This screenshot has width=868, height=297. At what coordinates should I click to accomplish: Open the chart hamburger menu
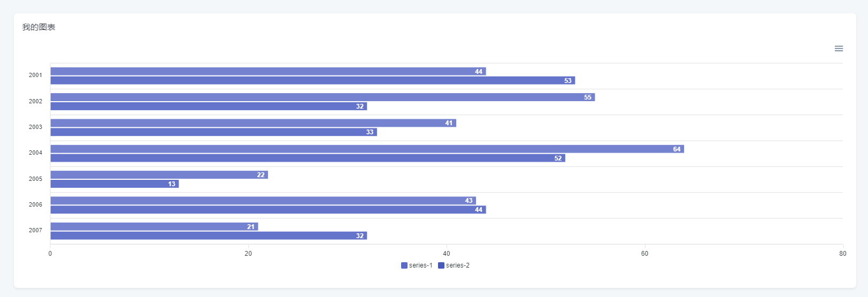point(839,49)
